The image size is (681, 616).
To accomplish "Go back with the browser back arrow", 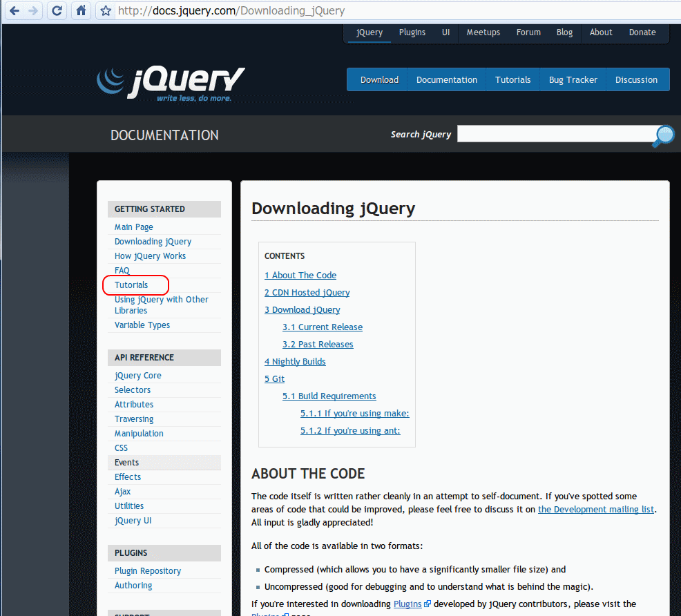I will pos(15,10).
